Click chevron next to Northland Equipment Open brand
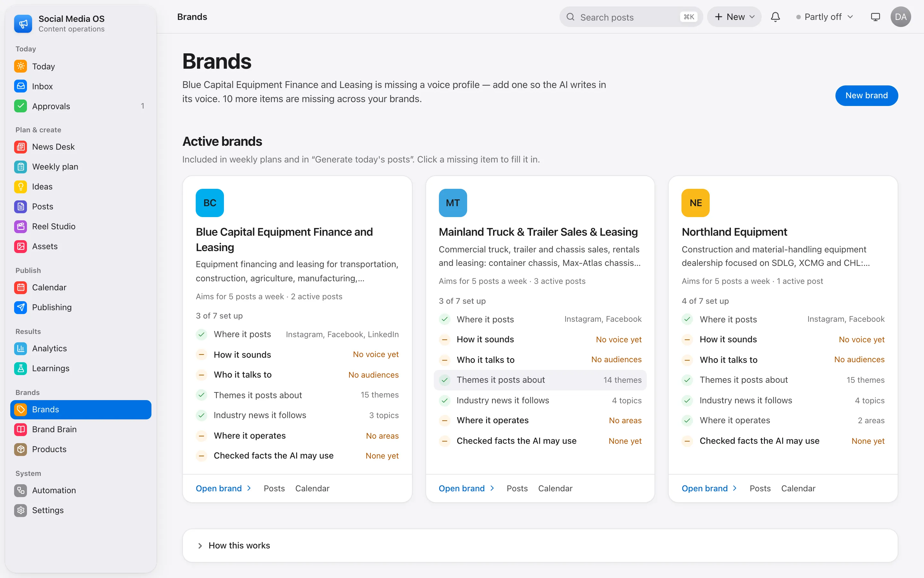Screen dimensions: 924x578 (x=735, y=488)
